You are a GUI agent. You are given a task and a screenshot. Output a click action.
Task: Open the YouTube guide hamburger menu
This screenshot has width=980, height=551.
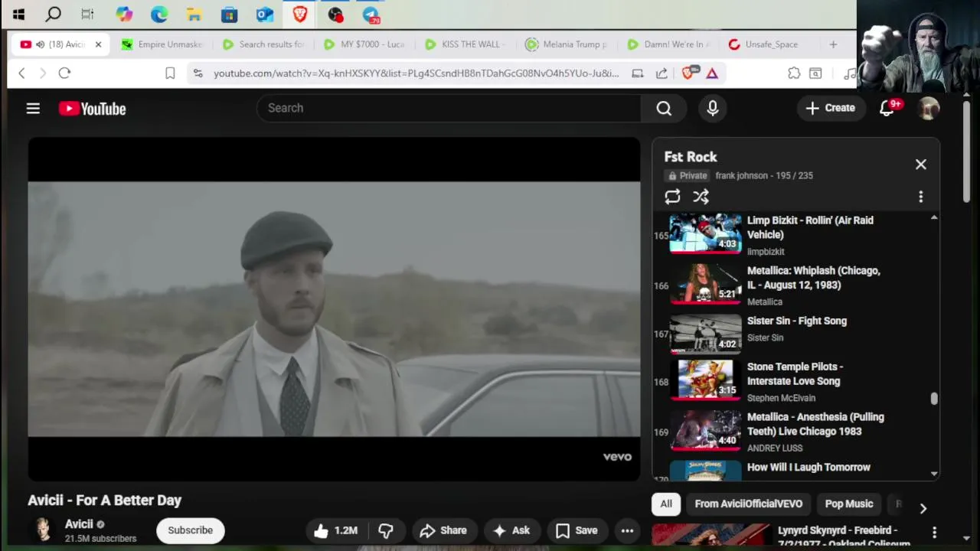33,109
